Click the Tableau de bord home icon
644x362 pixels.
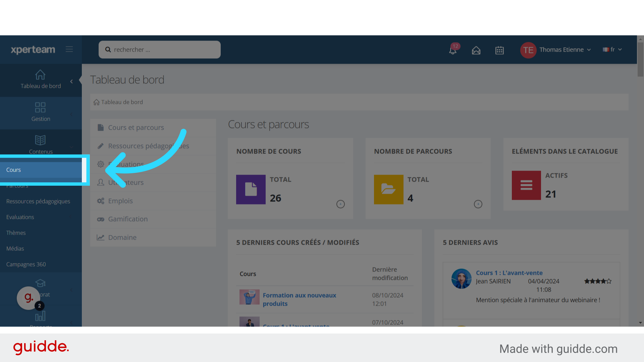(40, 75)
